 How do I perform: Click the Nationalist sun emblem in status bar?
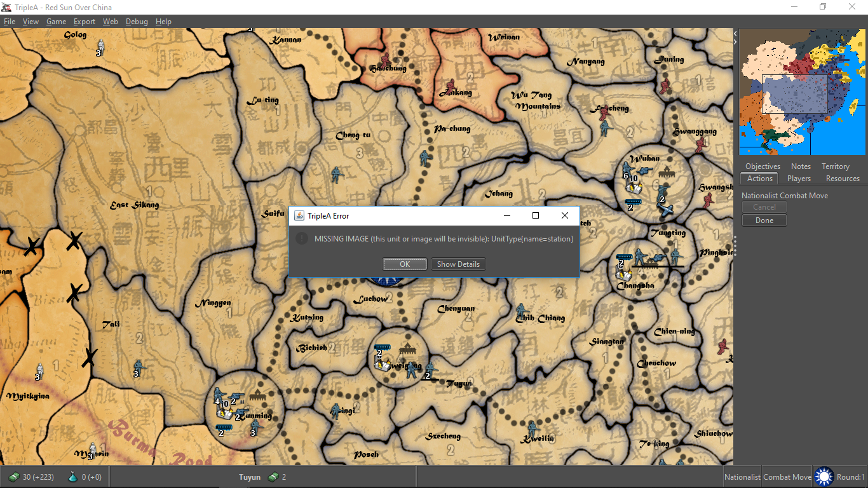click(824, 477)
